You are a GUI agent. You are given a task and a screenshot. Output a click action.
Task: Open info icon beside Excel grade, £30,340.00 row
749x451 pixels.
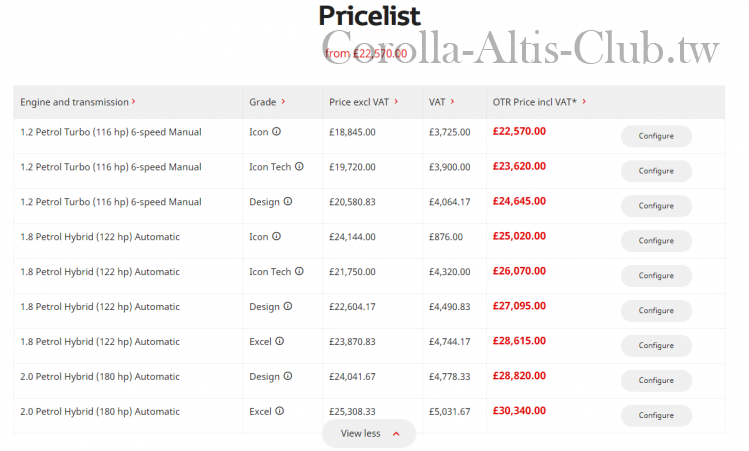click(x=279, y=410)
